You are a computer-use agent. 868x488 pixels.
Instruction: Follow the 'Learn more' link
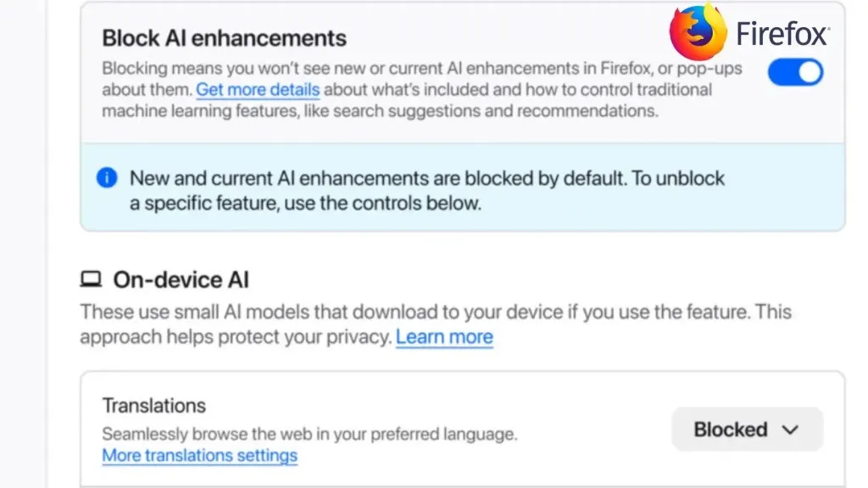(444, 336)
